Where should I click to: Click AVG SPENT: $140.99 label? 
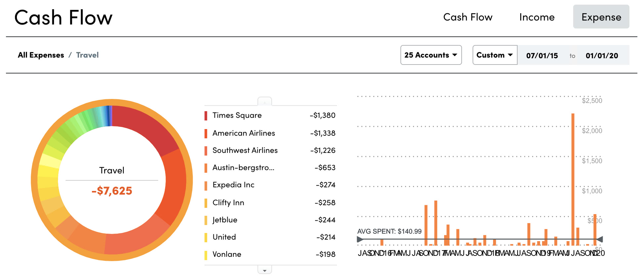point(389,231)
